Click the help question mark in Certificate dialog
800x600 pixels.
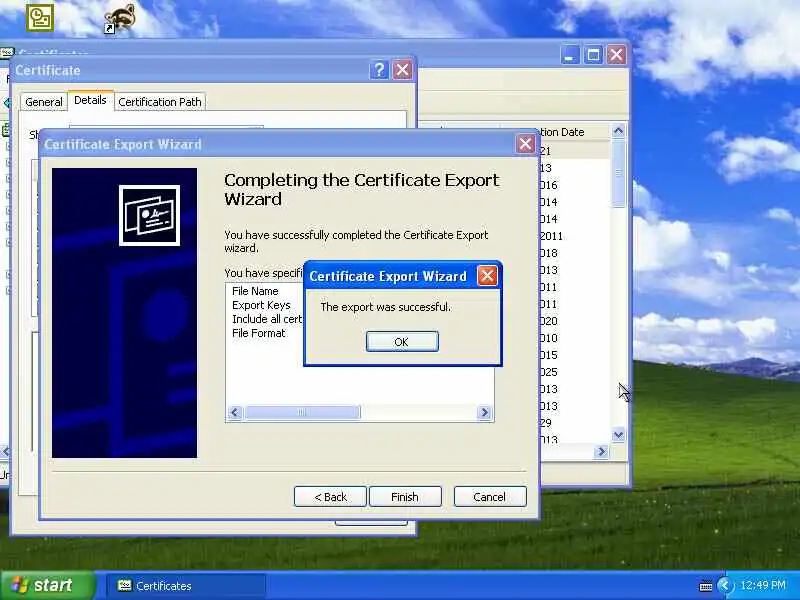(379, 70)
